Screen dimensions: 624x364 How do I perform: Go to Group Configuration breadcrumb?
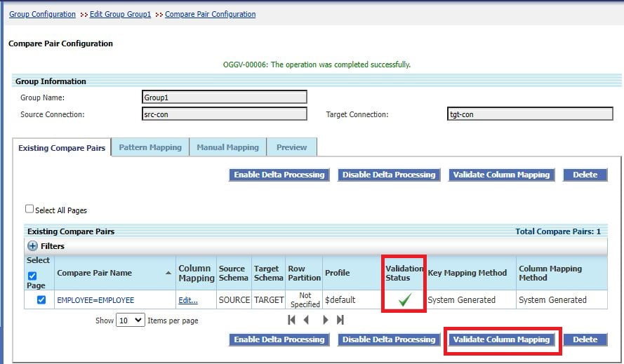[42, 14]
